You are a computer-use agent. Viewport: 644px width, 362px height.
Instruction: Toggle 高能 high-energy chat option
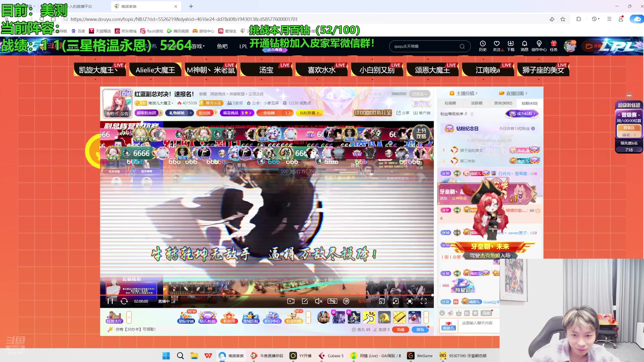(x=486, y=313)
